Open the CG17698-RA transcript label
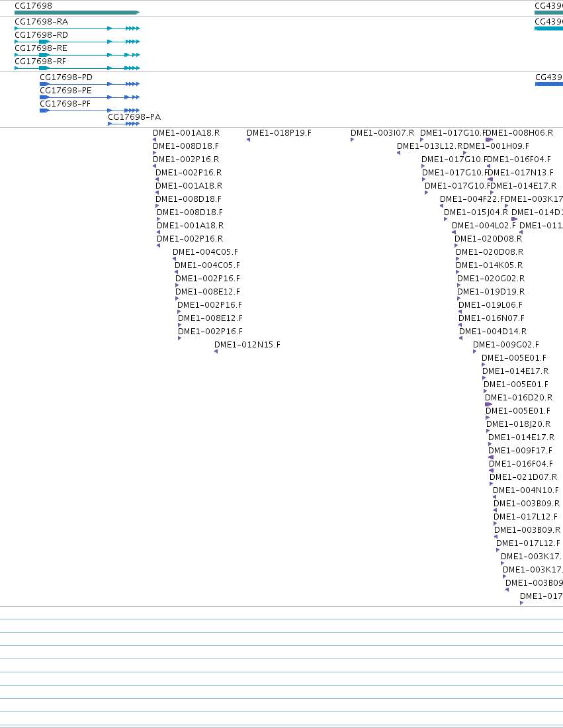This screenshot has width=563, height=728. 41,22
